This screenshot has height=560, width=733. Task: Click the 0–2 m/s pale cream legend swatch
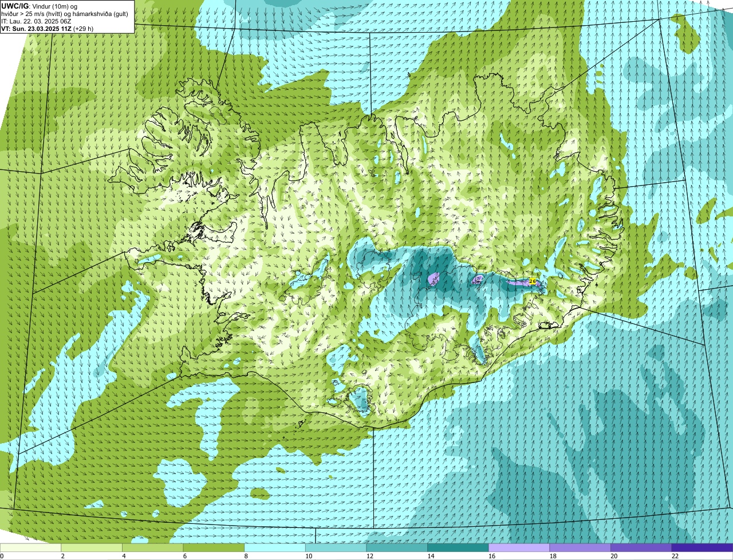pos(30,548)
